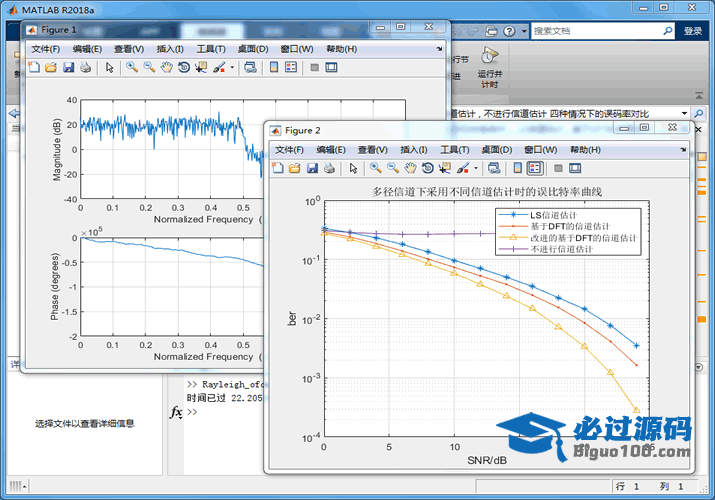Toggle Edit Plot arrow in Figure 1

click(109, 68)
